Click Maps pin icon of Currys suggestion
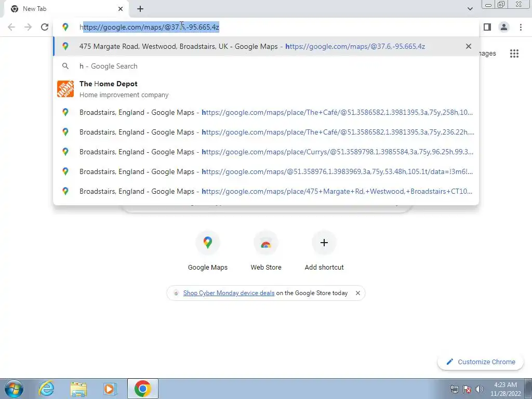 tap(65, 152)
